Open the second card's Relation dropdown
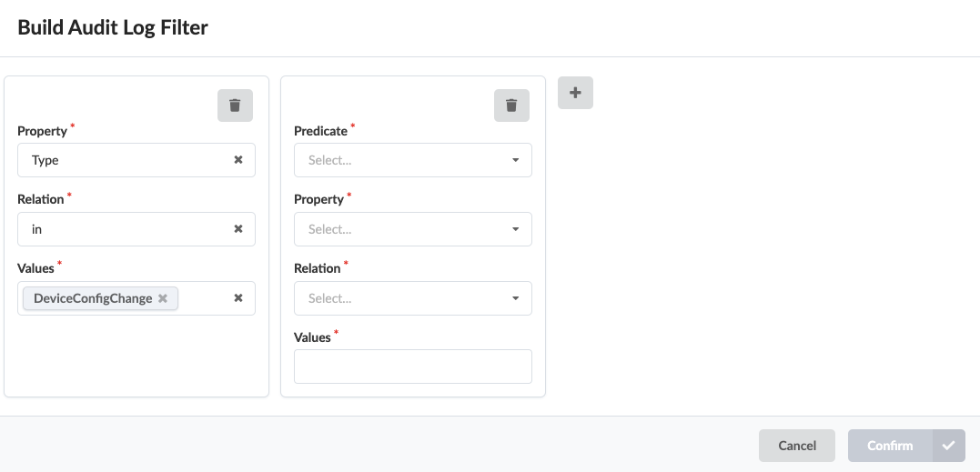The width and height of the screenshot is (980, 472). [412, 298]
